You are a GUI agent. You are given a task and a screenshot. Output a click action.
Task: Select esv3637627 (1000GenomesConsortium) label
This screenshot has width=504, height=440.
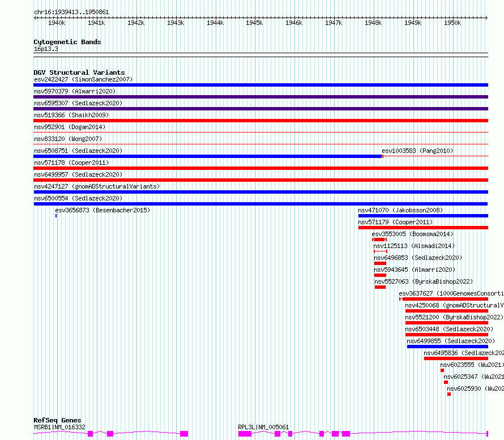tap(451, 293)
